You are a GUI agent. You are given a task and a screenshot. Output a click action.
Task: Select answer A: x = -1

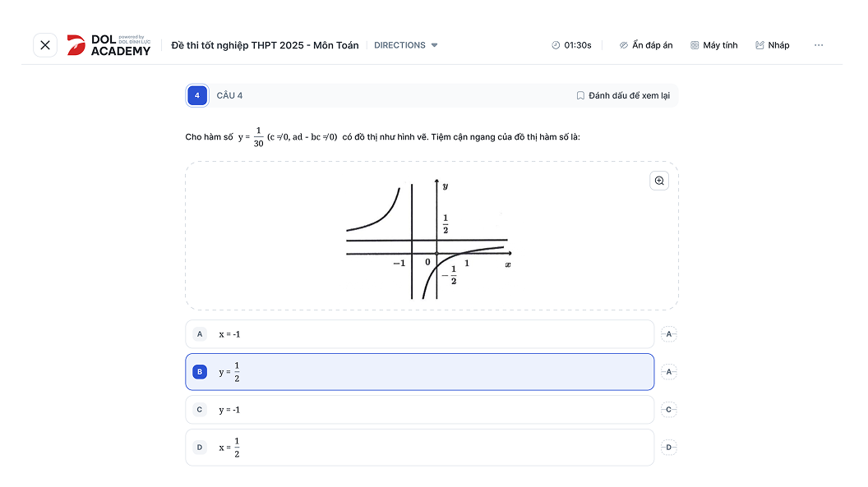point(419,334)
